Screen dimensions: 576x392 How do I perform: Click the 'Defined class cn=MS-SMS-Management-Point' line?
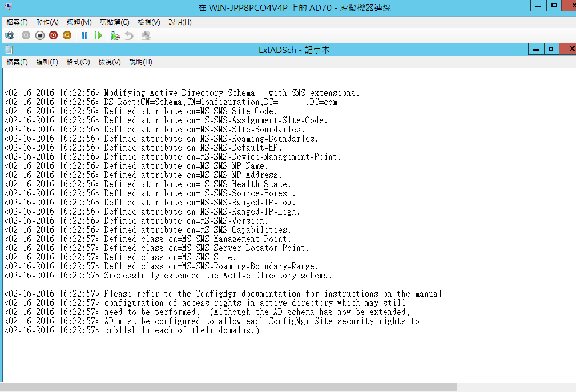(x=147, y=239)
